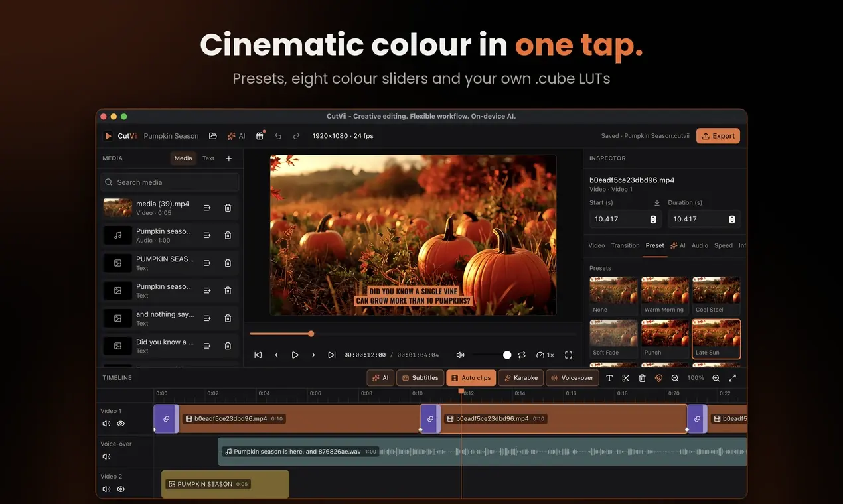Open AI in the top toolbar
Image resolution: width=843 pixels, height=504 pixels.
point(236,136)
